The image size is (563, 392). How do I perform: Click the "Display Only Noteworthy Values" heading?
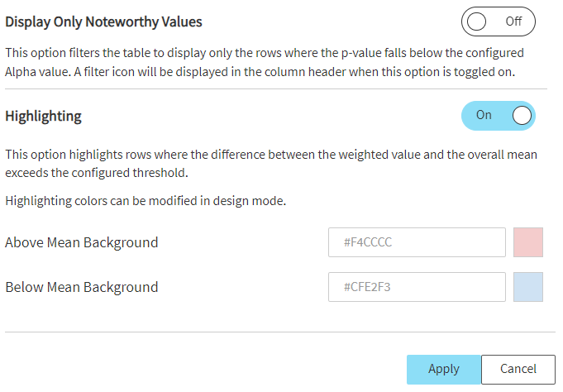[x=103, y=22]
